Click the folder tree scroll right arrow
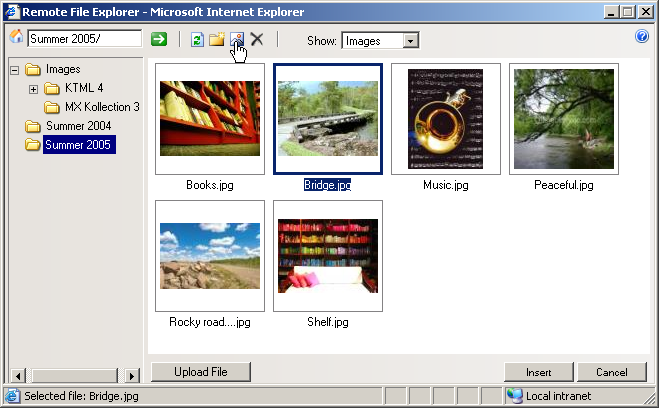Image resolution: width=659 pixels, height=408 pixels. [132, 376]
